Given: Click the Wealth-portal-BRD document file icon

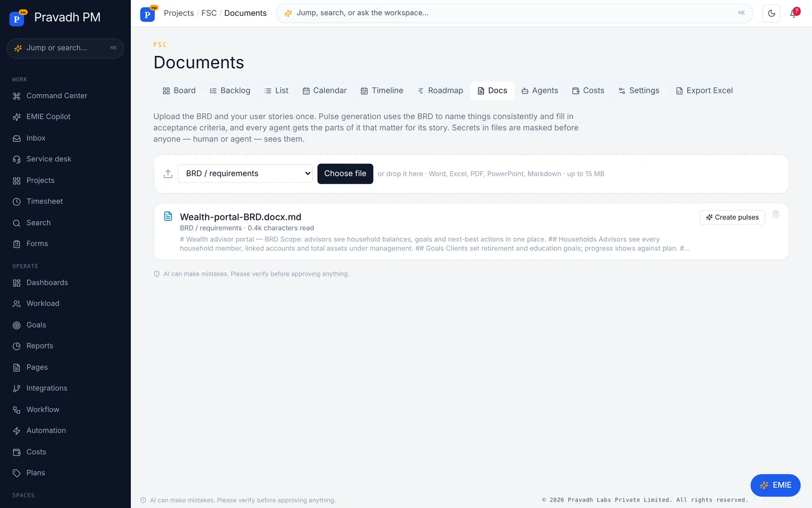Looking at the screenshot, I should 168,216.
